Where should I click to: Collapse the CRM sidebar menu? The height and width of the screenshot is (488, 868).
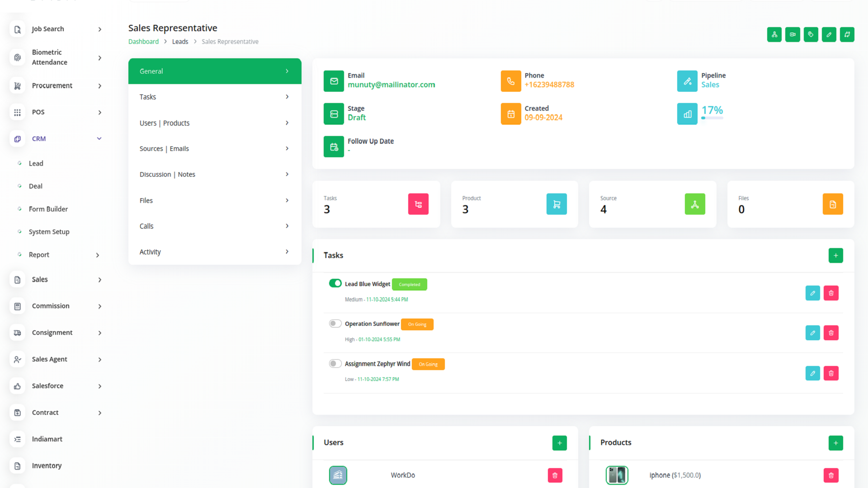99,139
